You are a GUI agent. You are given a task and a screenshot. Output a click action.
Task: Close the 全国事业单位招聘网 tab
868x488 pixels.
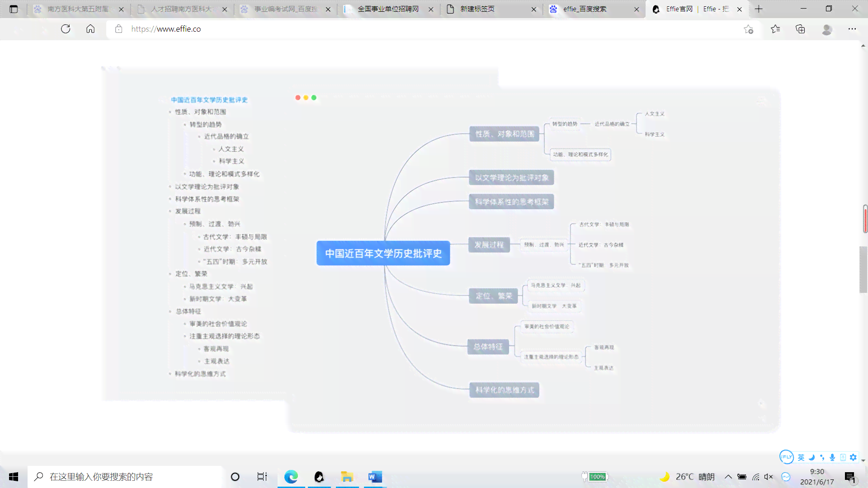coord(431,9)
